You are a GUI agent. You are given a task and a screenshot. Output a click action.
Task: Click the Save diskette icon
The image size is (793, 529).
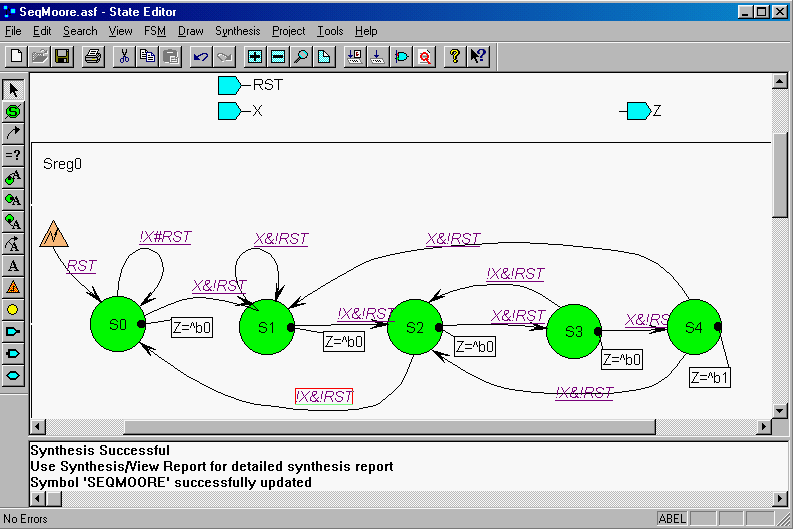[x=62, y=56]
